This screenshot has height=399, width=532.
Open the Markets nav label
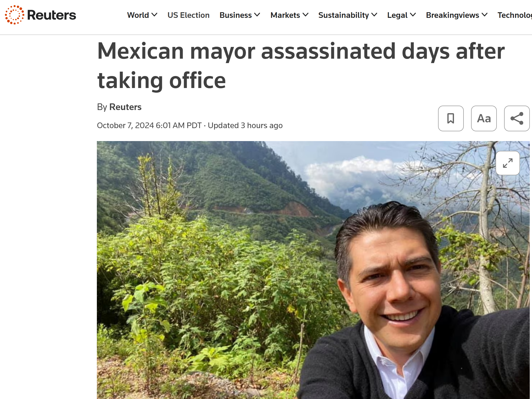pos(285,15)
